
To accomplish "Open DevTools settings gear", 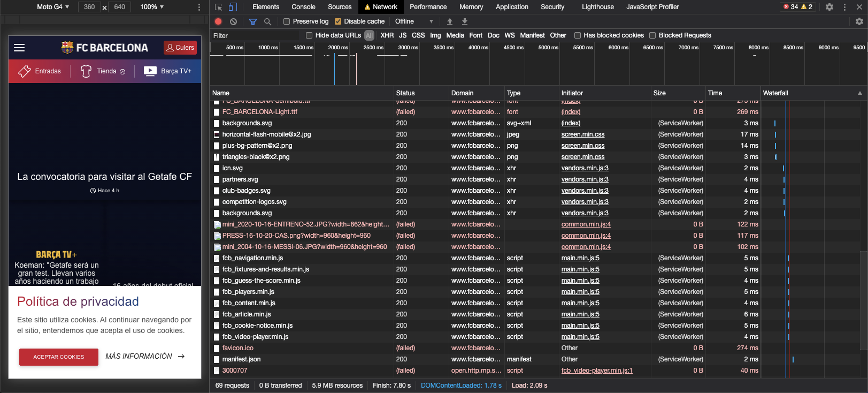I will point(829,7).
